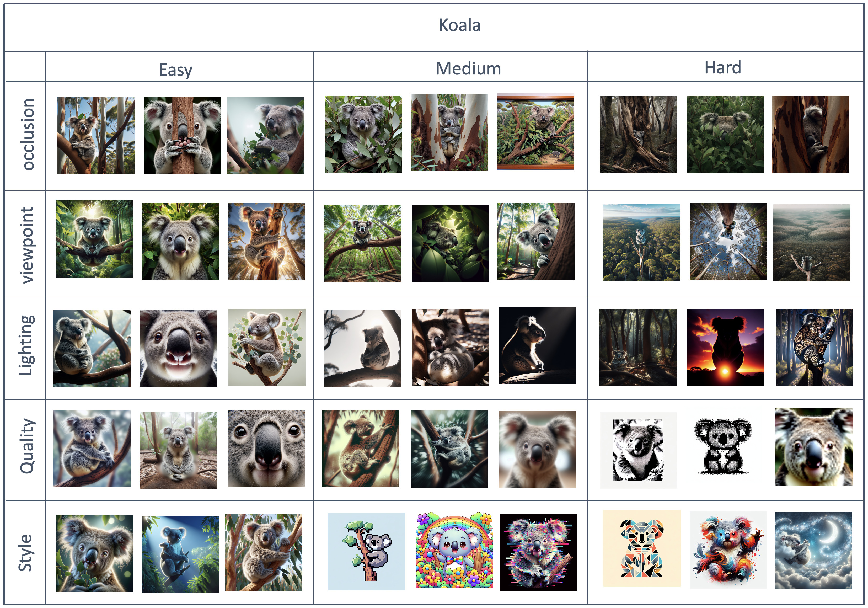868x608 pixels.
Task: Select the sunset silhouette koala image
Action: click(725, 348)
